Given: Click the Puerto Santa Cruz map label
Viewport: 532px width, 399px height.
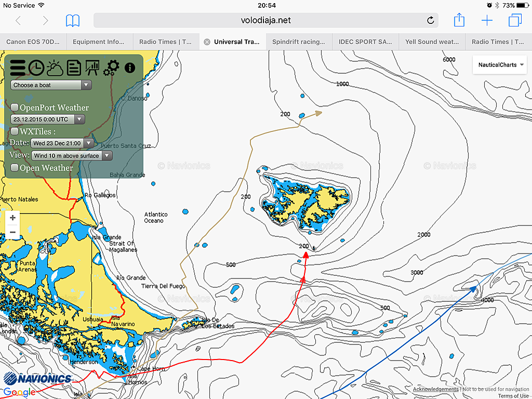Looking at the screenshot, I should point(126,146).
